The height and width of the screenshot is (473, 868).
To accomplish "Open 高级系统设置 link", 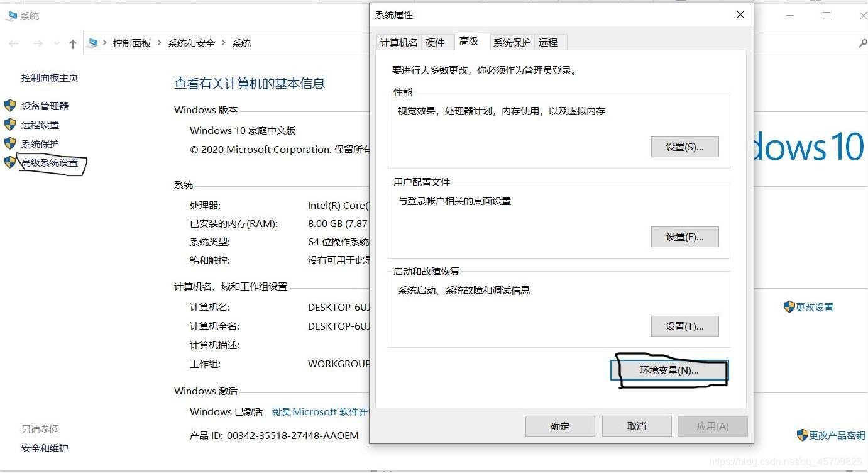I will click(x=50, y=163).
